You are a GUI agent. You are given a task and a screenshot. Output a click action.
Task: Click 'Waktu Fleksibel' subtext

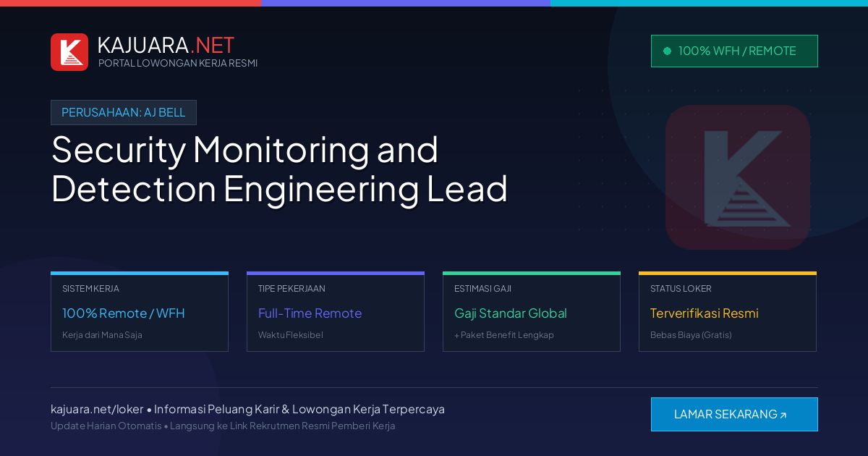tap(291, 335)
